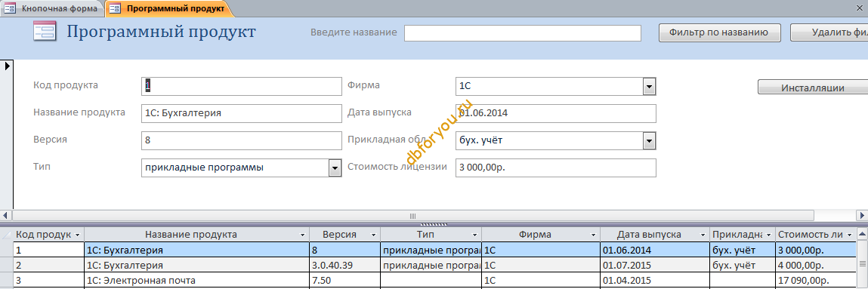
Task: Open the Тип column filter arrow
Action: point(474,235)
